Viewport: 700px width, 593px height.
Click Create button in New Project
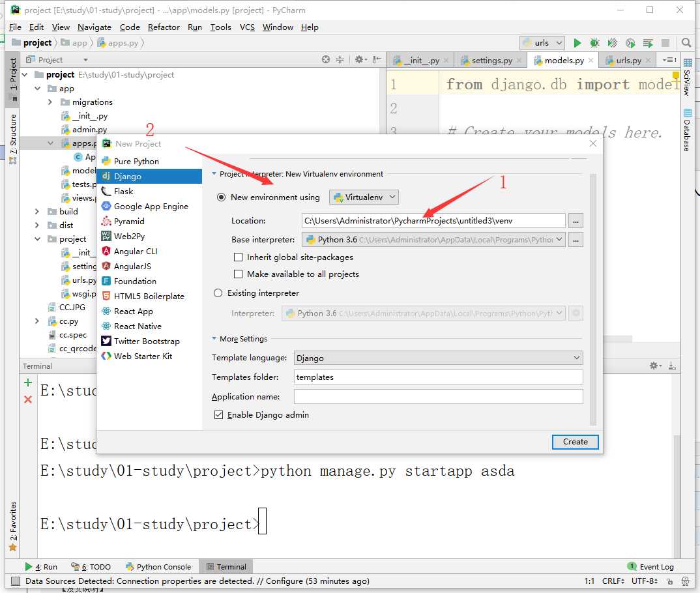[x=575, y=442]
